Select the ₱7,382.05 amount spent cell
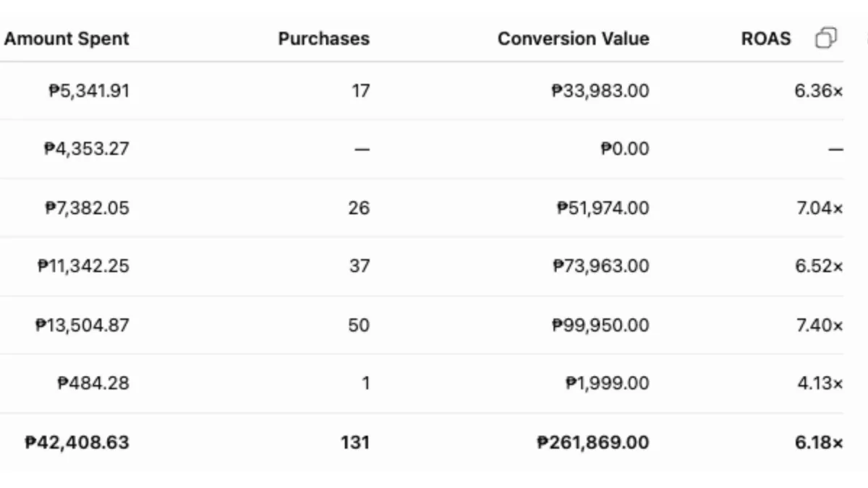 pos(88,208)
